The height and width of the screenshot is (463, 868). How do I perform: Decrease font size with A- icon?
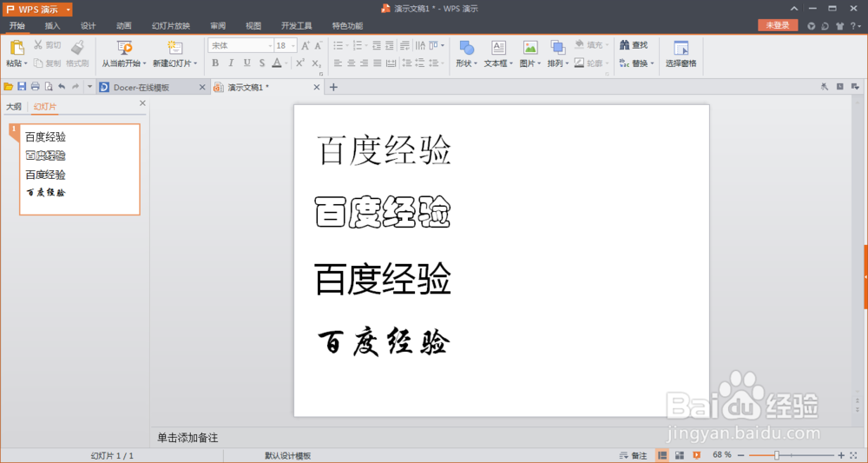319,45
